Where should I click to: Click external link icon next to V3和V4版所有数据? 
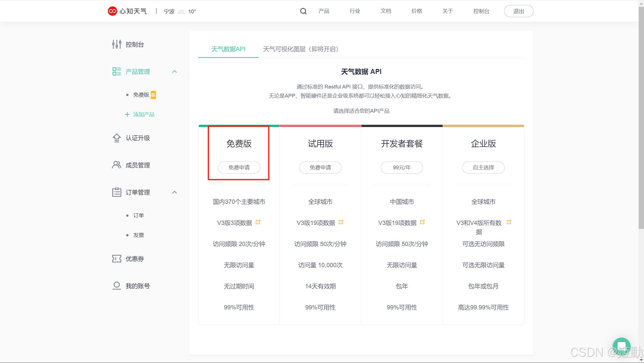[x=509, y=222]
